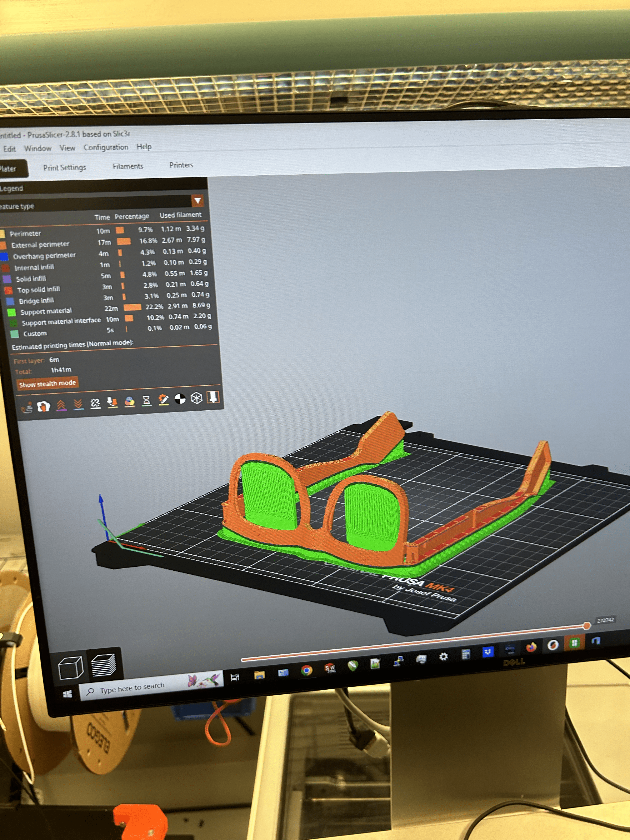630x840 pixels.
Task: Toggle Seams visibility icon
Action: 95,403
